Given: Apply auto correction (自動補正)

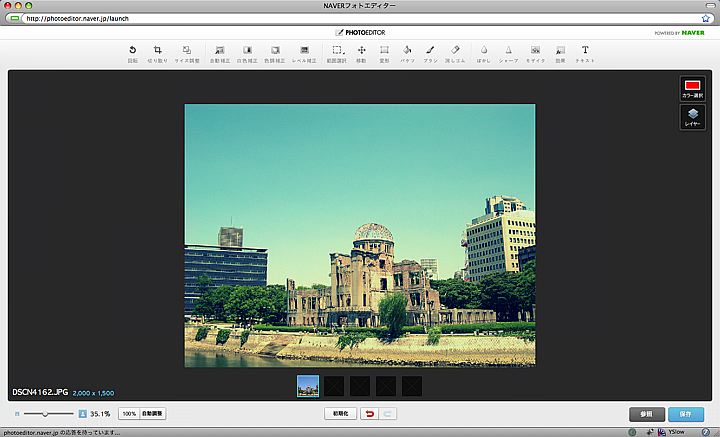Looking at the screenshot, I should 220,52.
